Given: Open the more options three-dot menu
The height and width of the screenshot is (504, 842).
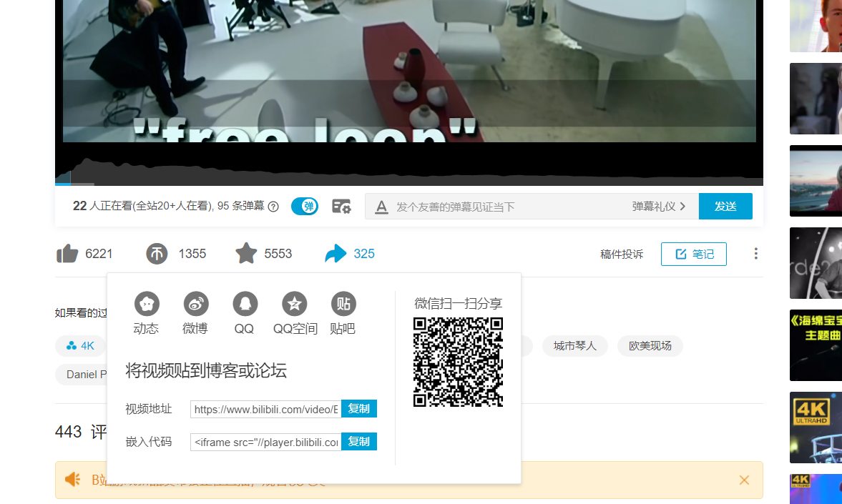Looking at the screenshot, I should [755, 253].
